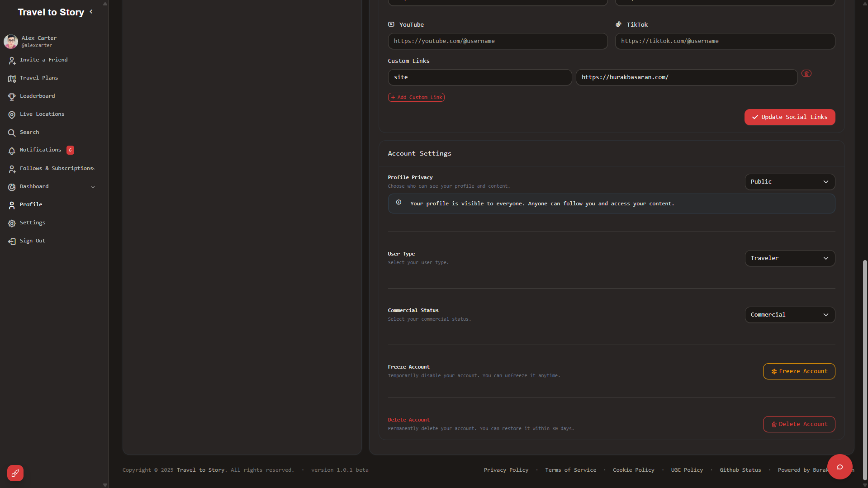This screenshot has height=488, width=868.
Task: Click the Live Locations pin icon
Action: pyautogui.click(x=12, y=114)
